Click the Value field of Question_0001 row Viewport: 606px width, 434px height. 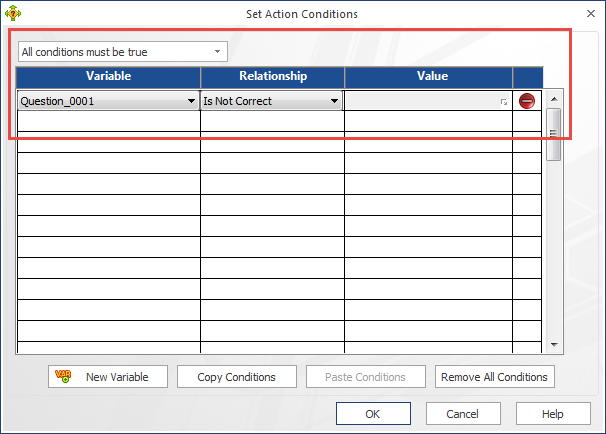[428, 101]
